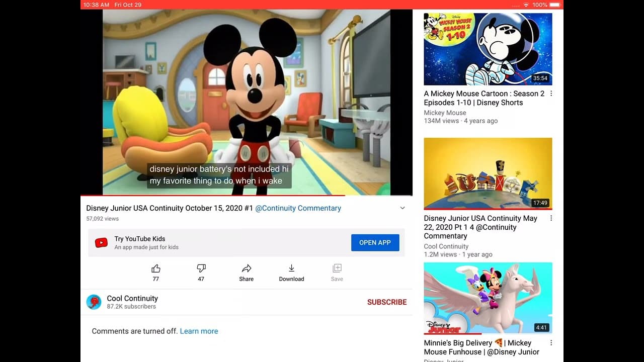Image resolution: width=644 pixels, height=362 pixels.
Task: Tap the '17:49' duration badge
Action: pyautogui.click(x=540, y=203)
